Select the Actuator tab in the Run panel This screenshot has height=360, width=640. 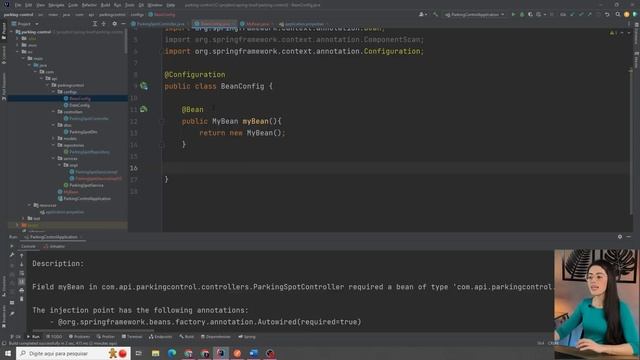pos(54,246)
